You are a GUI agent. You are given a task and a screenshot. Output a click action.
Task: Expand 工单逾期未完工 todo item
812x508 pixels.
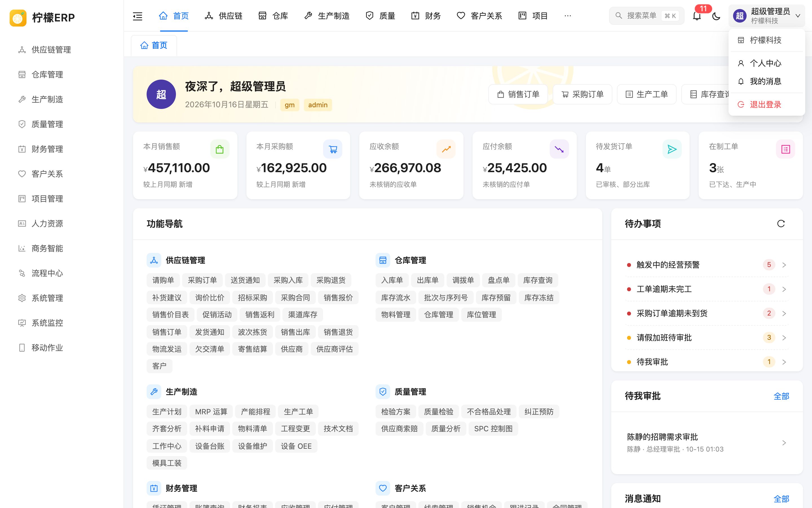[x=707, y=289]
